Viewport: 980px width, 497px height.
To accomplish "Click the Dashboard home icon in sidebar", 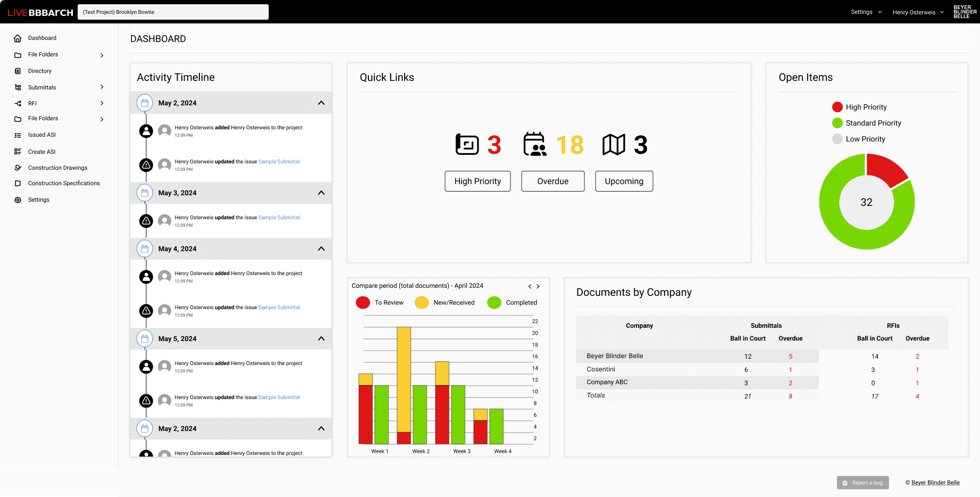I will pyautogui.click(x=18, y=38).
